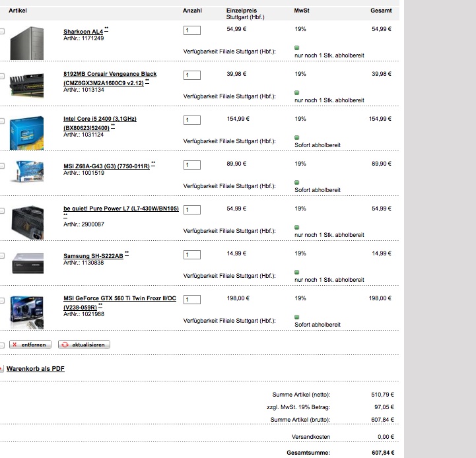Image resolution: width=476 pixels, height=458 pixels.
Task: Click the Intel Core i5 box thumbnail
Action: 26,133
